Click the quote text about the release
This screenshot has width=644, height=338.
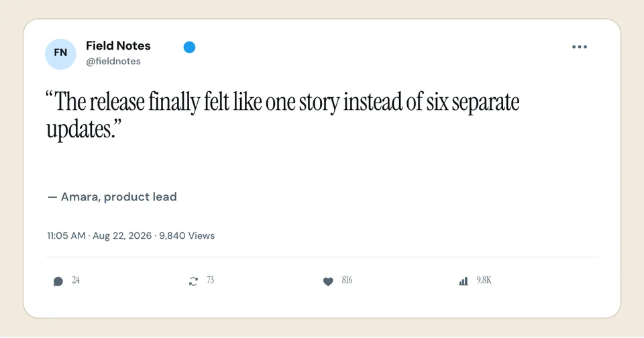282,115
